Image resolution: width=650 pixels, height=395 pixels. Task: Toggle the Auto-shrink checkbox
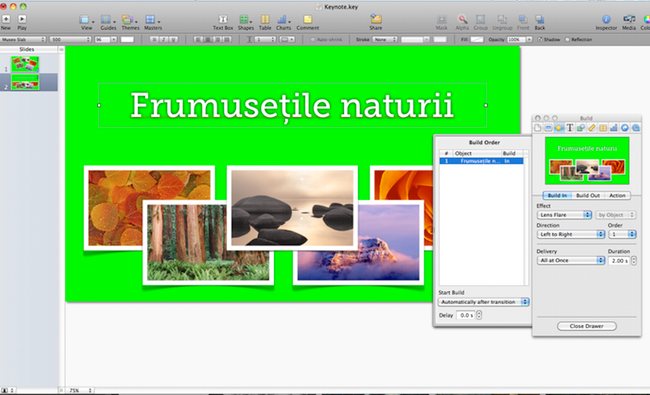[313, 39]
